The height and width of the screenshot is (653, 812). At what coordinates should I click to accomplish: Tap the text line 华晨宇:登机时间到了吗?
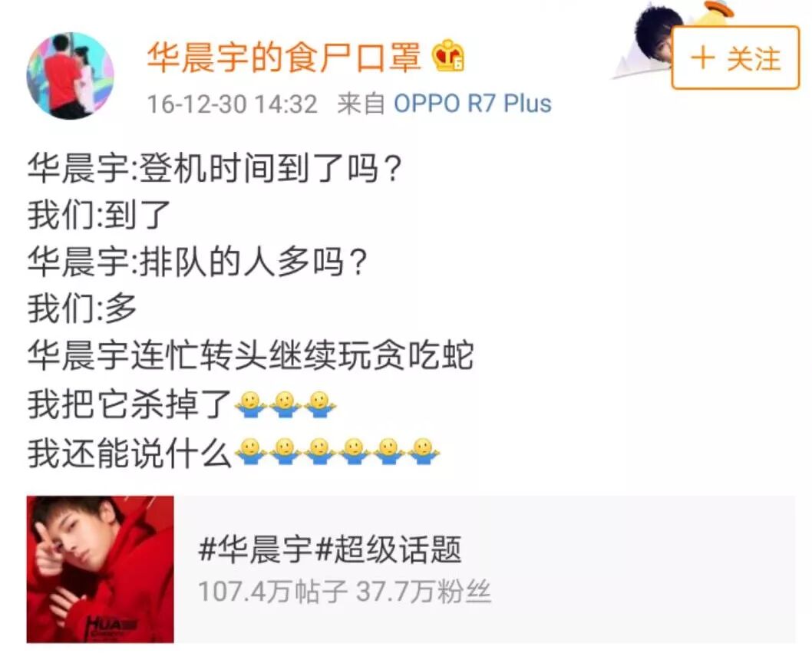tap(214, 168)
